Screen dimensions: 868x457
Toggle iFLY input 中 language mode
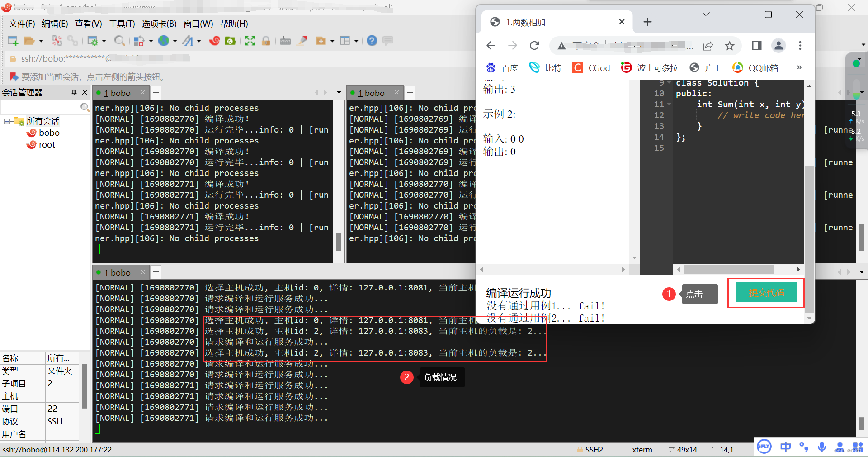pyautogui.click(x=786, y=447)
